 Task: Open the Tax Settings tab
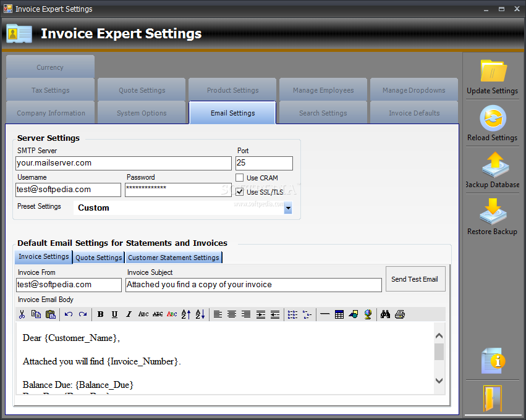[x=50, y=90]
